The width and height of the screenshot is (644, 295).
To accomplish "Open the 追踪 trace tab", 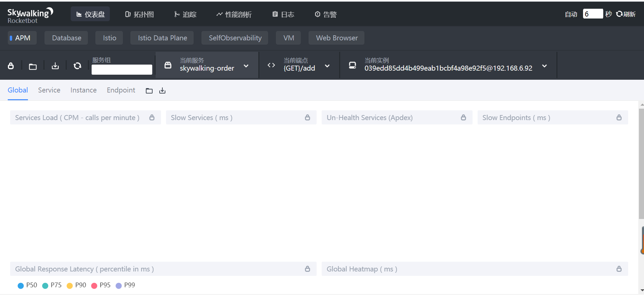I will [x=185, y=14].
